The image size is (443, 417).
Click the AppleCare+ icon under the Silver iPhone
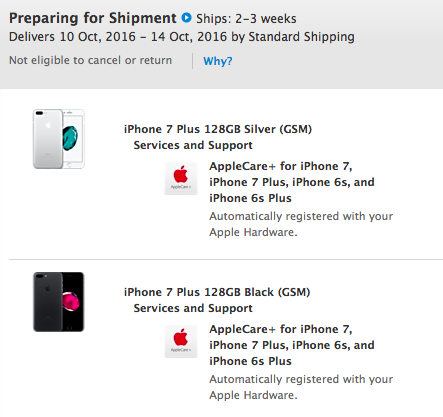point(181,178)
